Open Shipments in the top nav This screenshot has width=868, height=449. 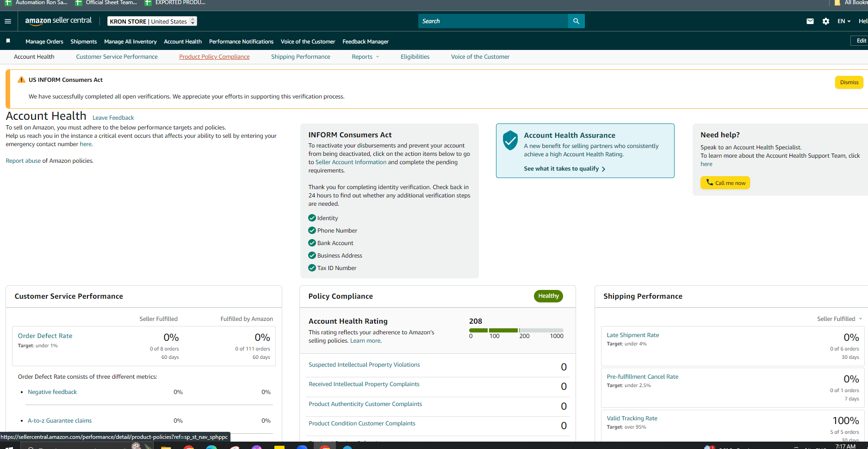tap(83, 42)
